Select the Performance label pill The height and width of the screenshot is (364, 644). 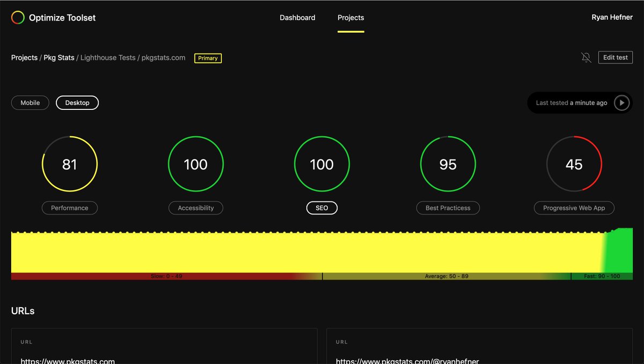[x=70, y=208]
